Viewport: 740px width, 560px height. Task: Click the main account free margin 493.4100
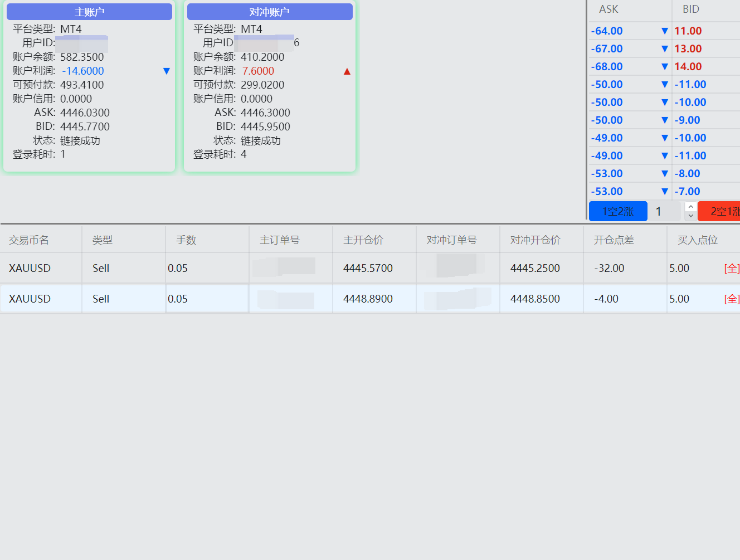pos(82,85)
